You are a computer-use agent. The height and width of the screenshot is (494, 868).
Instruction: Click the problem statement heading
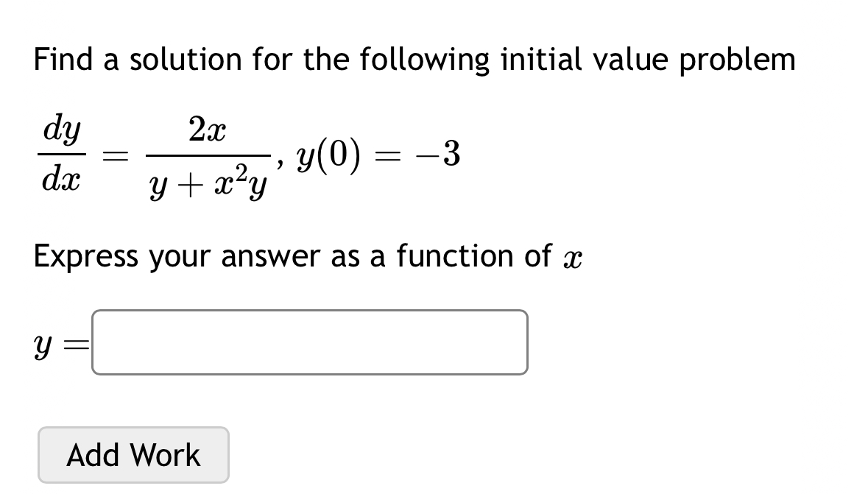414,59
